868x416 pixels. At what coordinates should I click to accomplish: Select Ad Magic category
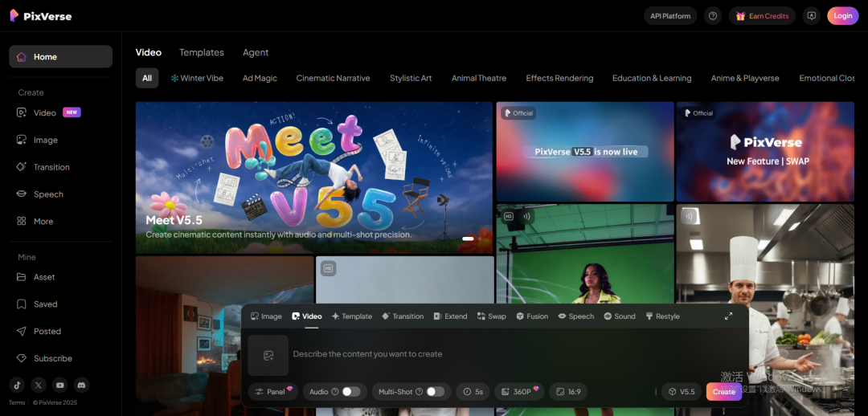click(x=260, y=78)
